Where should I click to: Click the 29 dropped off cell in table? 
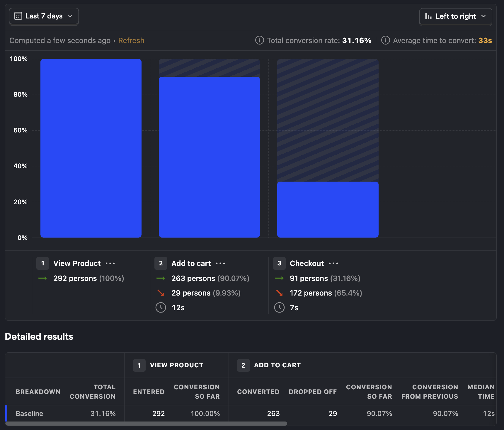click(x=333, y=413)
